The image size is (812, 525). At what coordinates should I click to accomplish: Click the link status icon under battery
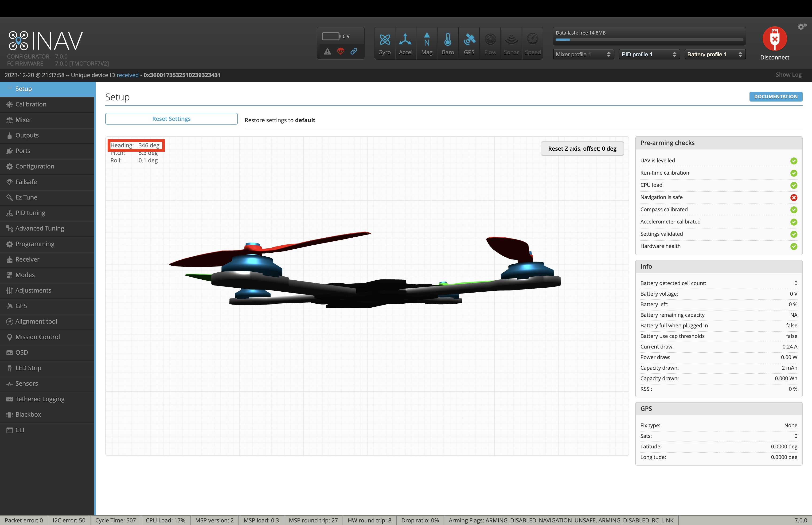tap(354, 51)
